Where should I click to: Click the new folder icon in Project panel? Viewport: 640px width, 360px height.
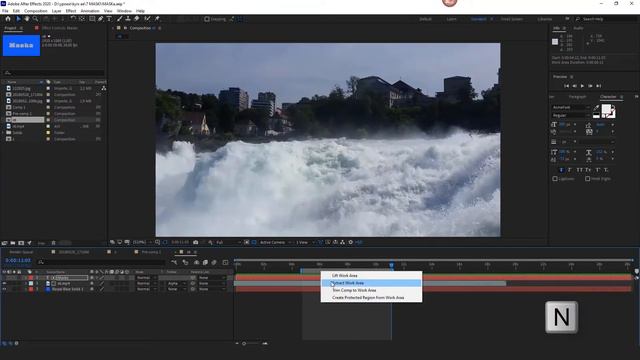click(x=13, y=243)
